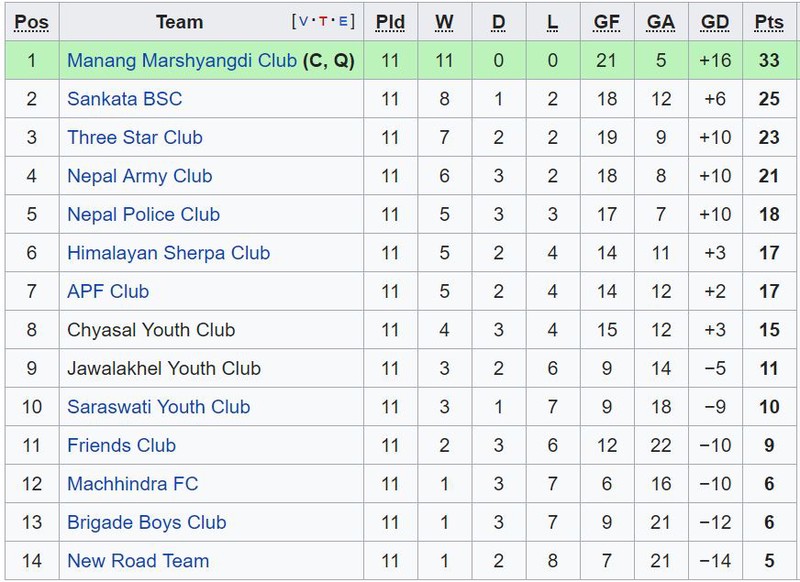Viewport: 800px width, 582px height.
Task: Open the Friends Club link
Action: (x=121, y=445)
